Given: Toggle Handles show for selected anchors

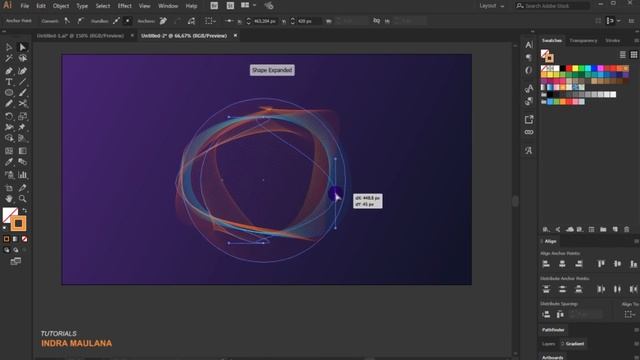Looking at the screenshot, I should pos(116,21).
